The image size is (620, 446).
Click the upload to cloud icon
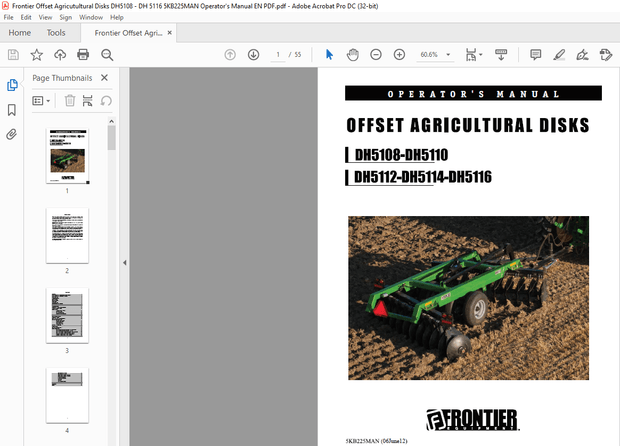pyautogui.click(x=60, y=55)
